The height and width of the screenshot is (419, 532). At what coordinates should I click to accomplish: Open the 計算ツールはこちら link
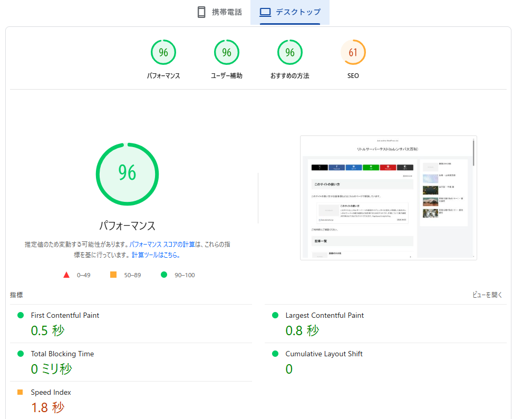[156, 255]
